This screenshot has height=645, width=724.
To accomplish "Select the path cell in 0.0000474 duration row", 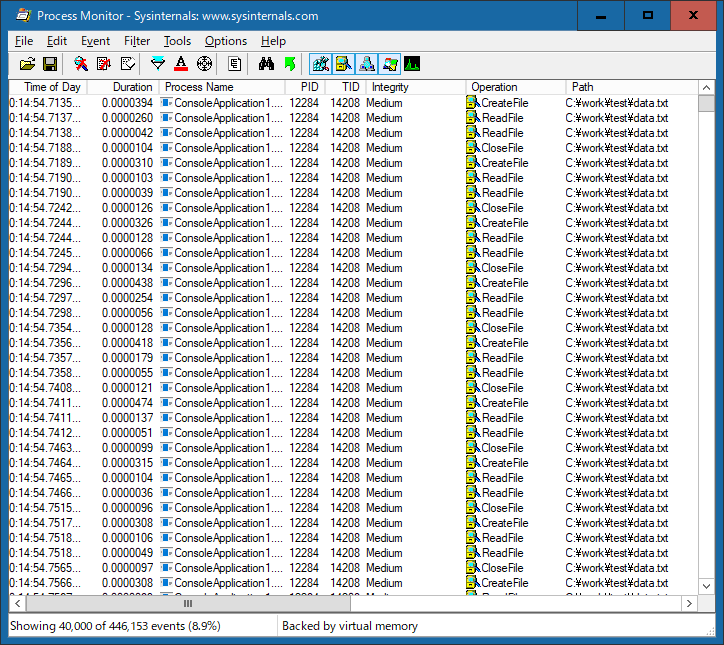I will click(617, 403).
